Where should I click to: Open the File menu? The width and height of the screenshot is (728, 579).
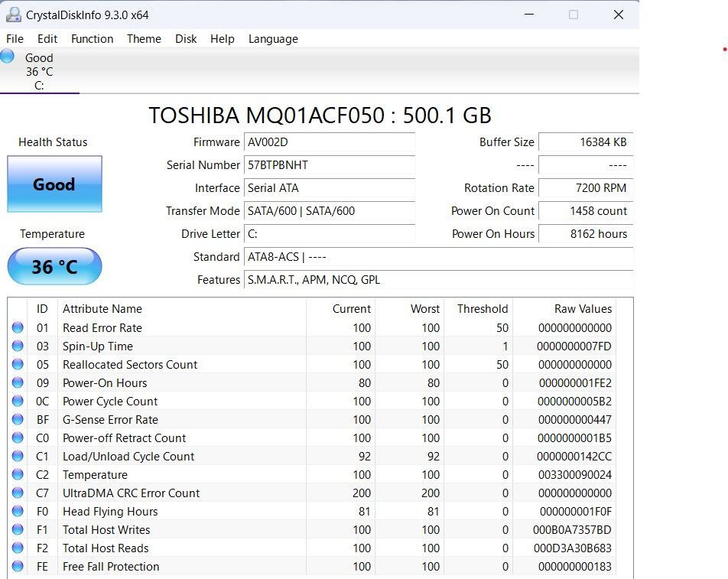pyautogui.click(x=14, y=39)
